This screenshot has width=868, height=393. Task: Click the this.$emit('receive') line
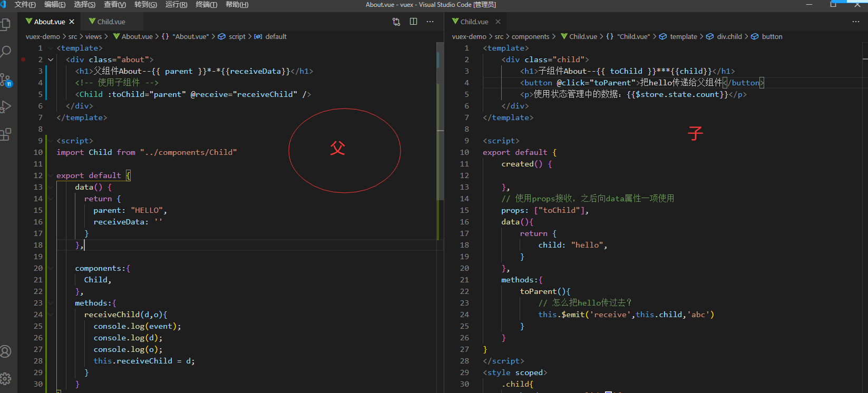coord(626,315)
